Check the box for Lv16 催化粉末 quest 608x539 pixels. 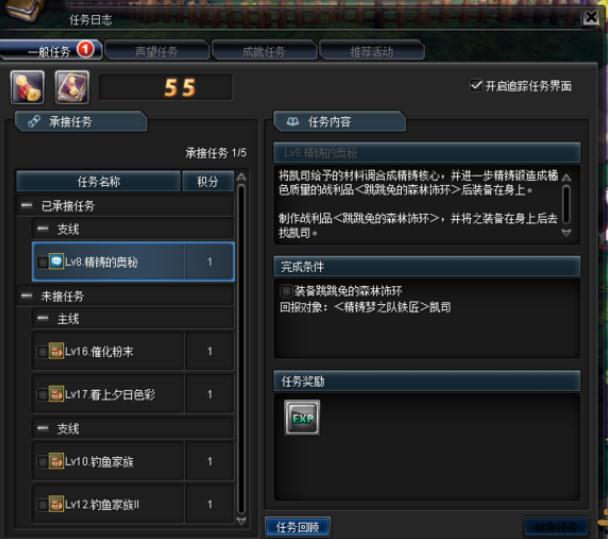42,352
